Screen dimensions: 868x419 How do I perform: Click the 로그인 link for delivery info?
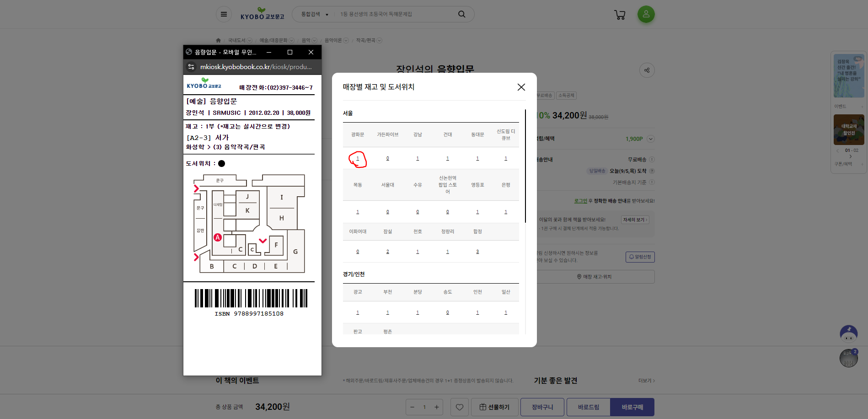580,200
